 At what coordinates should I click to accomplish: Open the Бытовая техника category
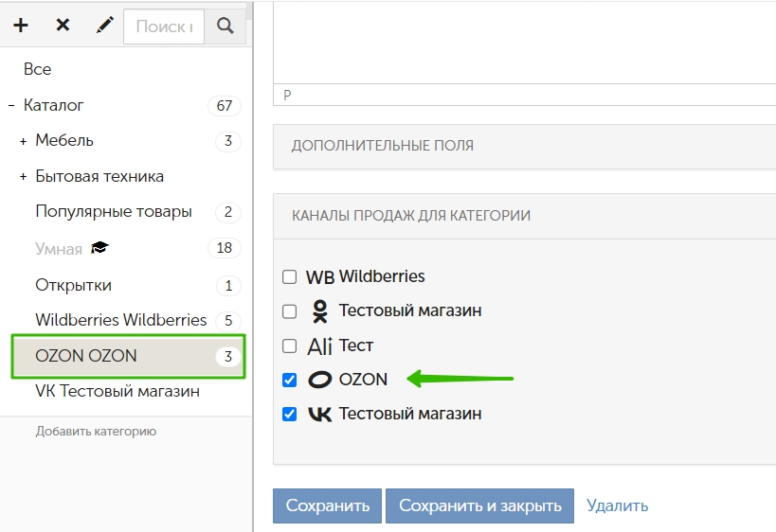coord(99,176)
